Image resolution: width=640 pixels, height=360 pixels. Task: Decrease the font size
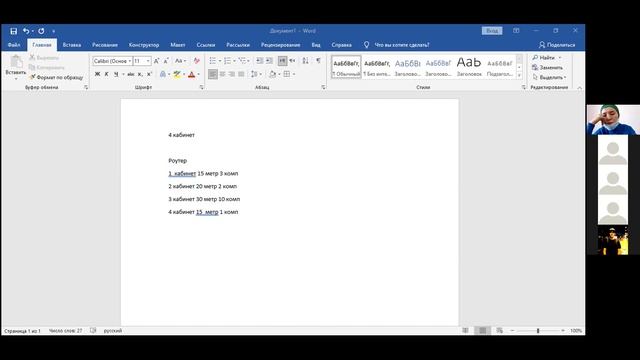pyautogui.click(x=166, y=61)
